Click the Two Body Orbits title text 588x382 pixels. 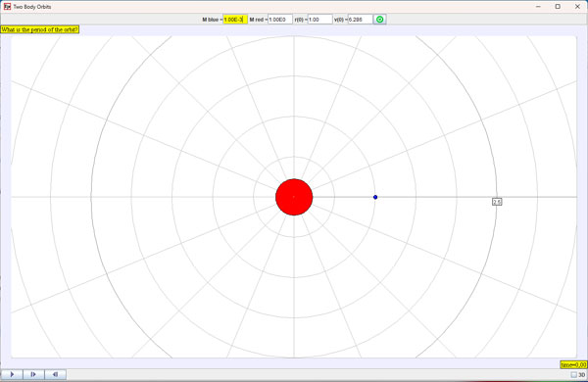click(x=32, y=7)
